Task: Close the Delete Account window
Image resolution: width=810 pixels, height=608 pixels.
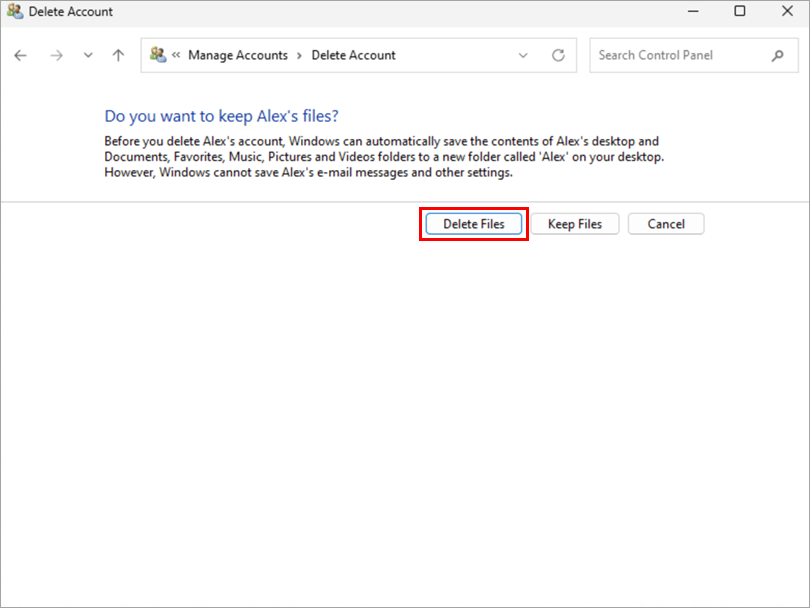Action: (x=785, y=12)
